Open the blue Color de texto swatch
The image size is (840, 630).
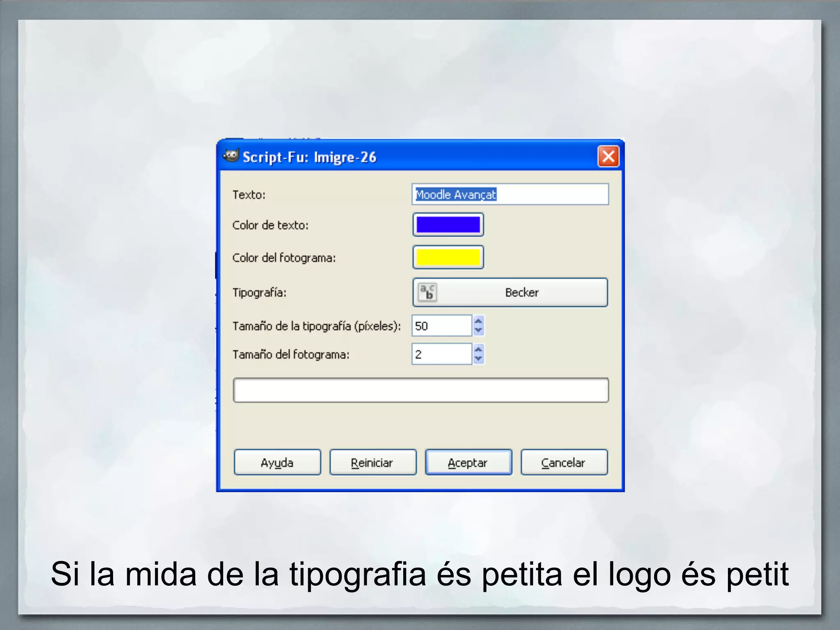click(448, 225)
